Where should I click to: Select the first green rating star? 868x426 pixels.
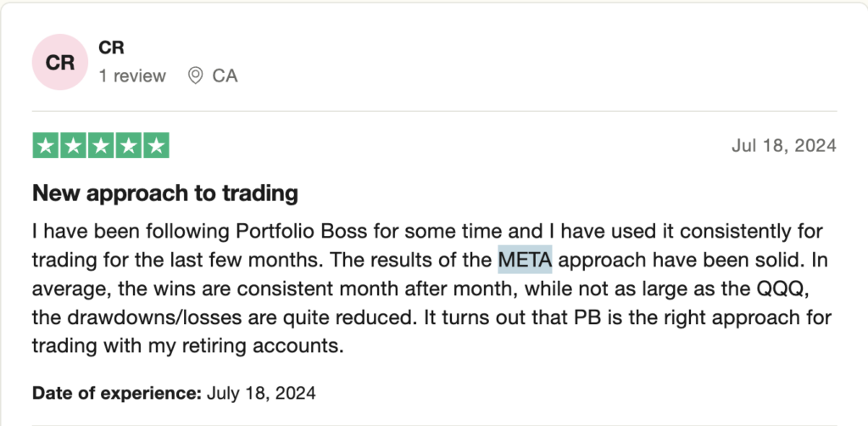pyautogui.click(x=46, y=146)
